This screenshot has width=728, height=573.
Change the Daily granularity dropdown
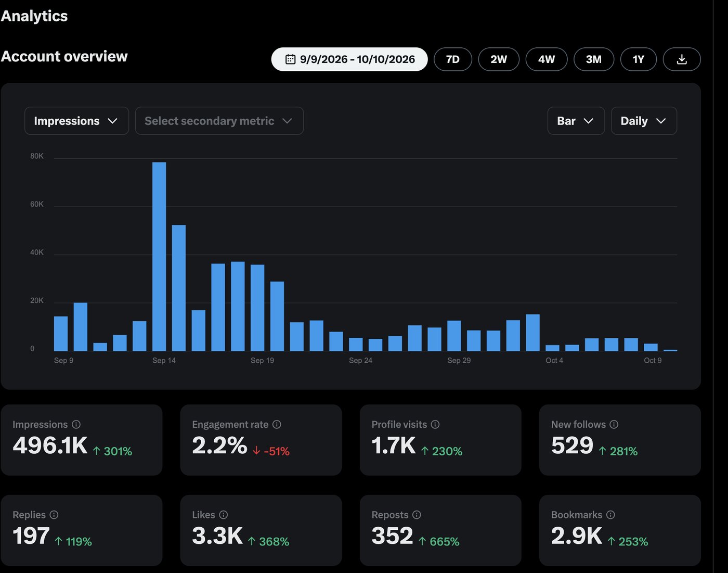tap(644, 121)
